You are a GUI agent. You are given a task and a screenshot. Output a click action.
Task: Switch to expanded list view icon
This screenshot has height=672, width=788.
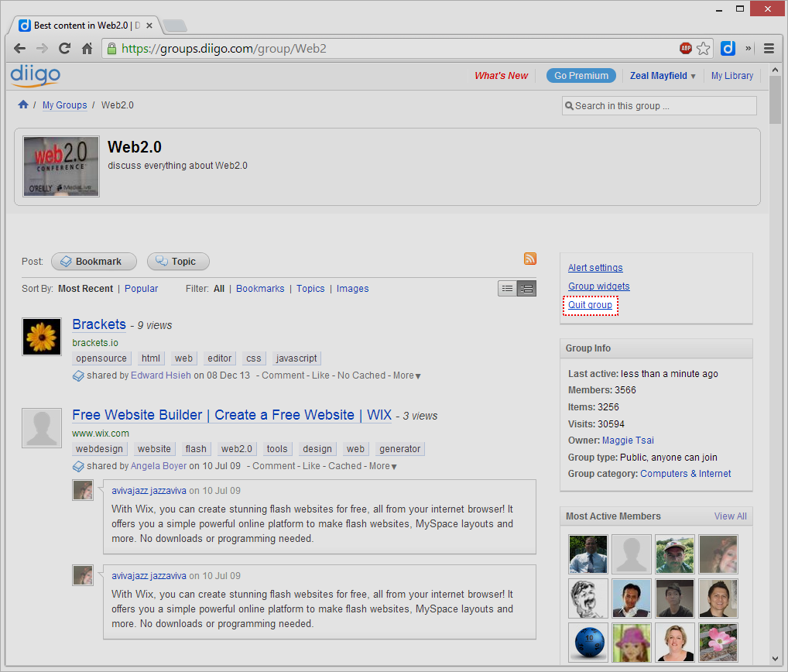pos(526,289)
